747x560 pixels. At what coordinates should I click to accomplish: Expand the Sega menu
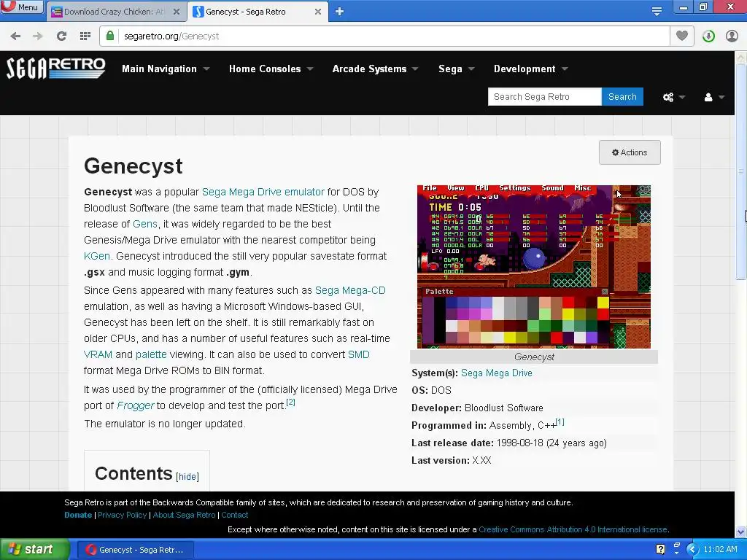coord(457,69)
